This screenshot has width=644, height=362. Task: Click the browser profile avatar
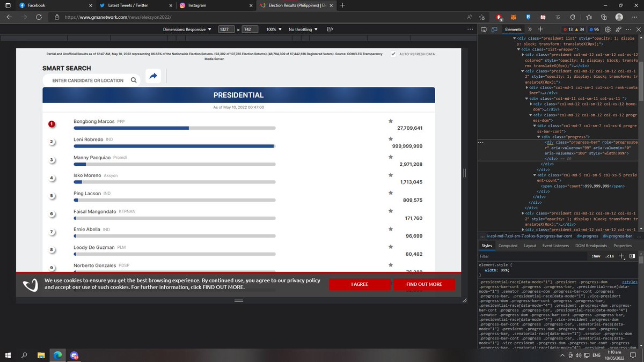(619, 17)
